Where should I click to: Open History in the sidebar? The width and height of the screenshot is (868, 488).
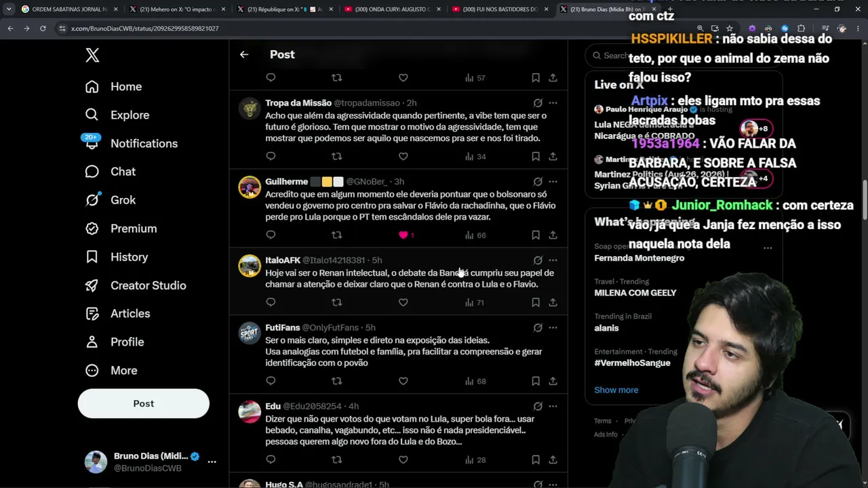click(116, 257)
